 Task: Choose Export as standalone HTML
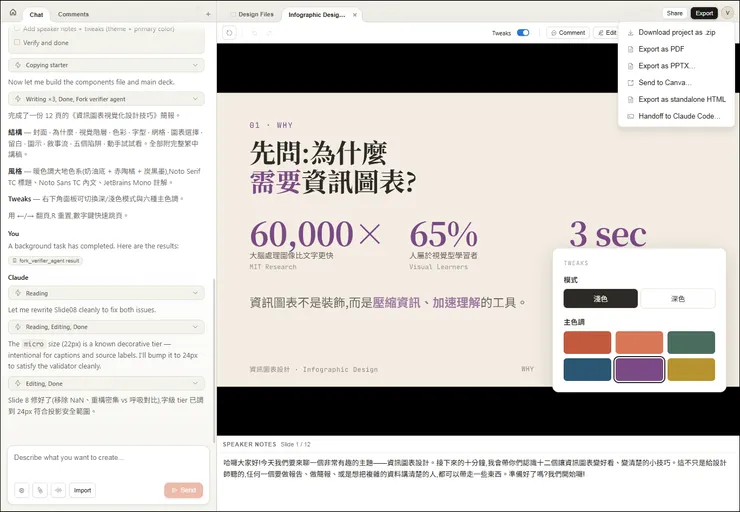676,100
